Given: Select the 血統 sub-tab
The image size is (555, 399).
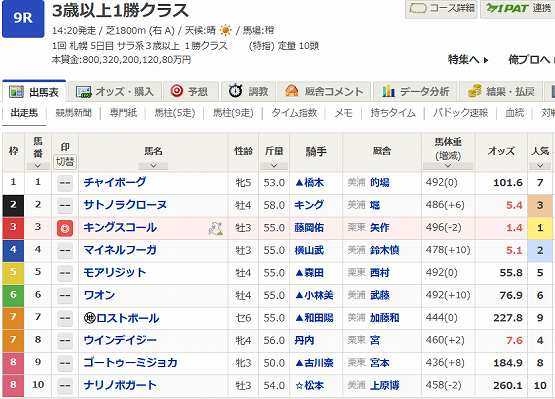Looking at the screenshot, I should 514,113.
